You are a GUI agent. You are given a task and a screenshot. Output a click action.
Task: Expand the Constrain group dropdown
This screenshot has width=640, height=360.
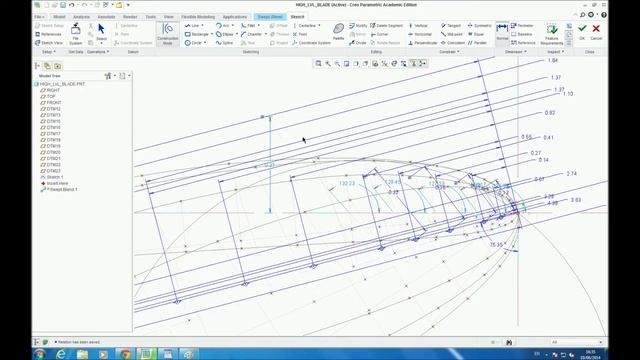click(x=449, y=52)
